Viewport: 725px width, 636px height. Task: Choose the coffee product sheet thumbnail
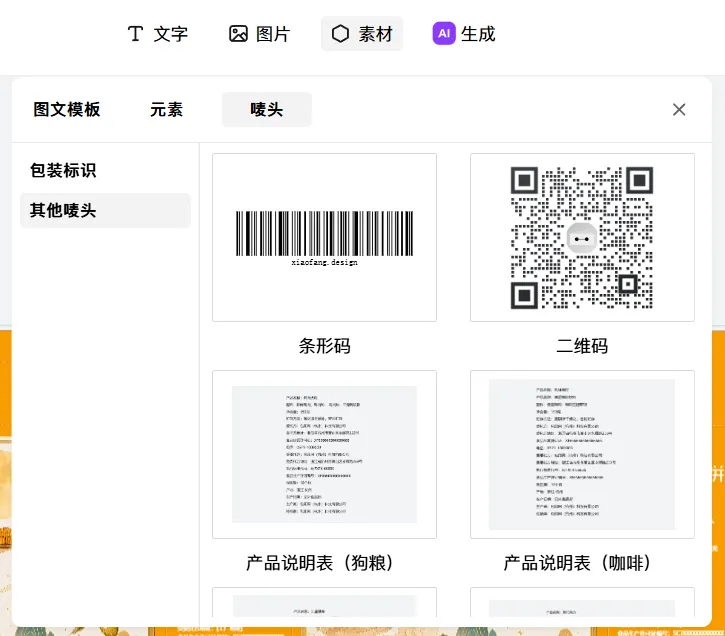click(582, 454)
